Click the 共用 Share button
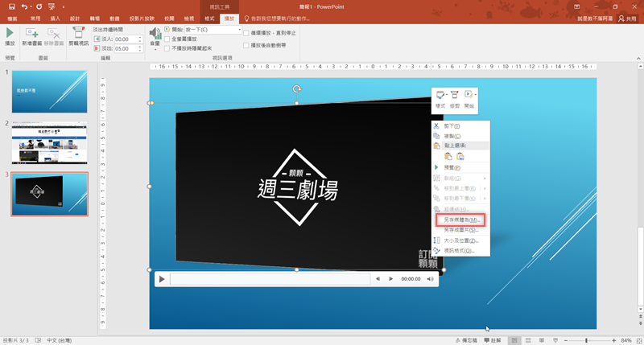This screenshot has height=345, width=644. click(628, 18)
